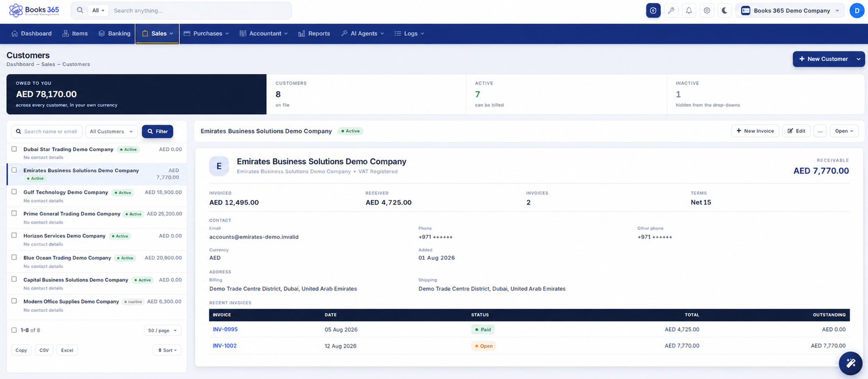Screen dimensions: 868x379
Task: Open invoice INV-1002 link
Action: (225, 345)
